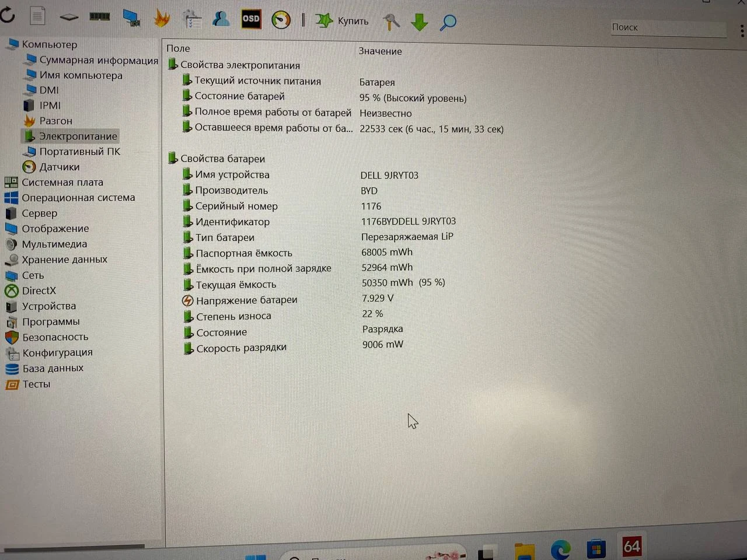Start the system stability test flame icon
The height and width of the screenshot is (560, 747).
pos(162,19)
